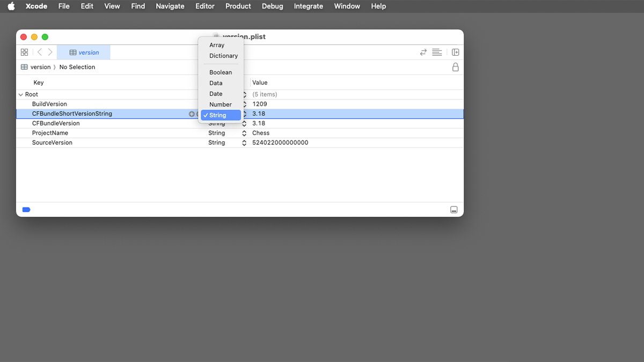Open the related items grid icon

point(24,52)
